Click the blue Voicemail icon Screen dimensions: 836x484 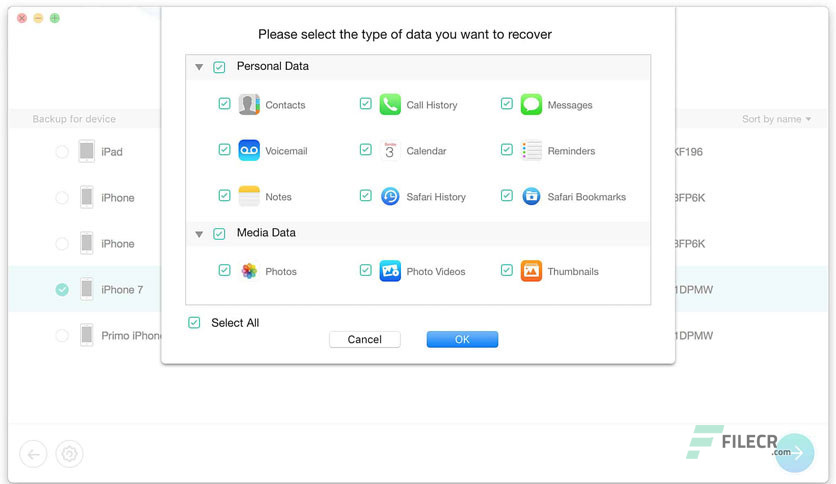pyautogui.click(x=249, y=150)
